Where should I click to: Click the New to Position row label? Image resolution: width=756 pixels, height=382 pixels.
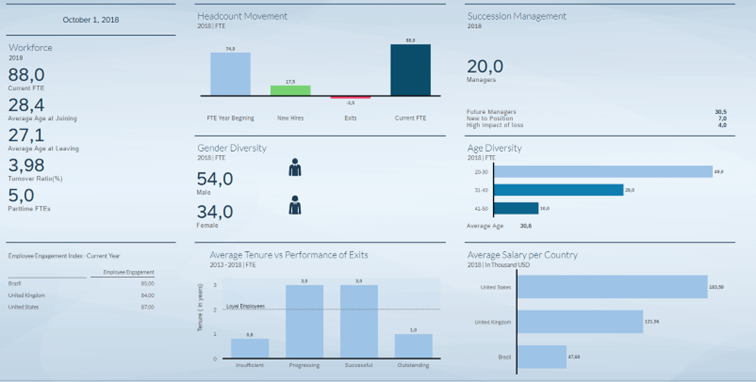pyautogui.click(x=489, y=118)
